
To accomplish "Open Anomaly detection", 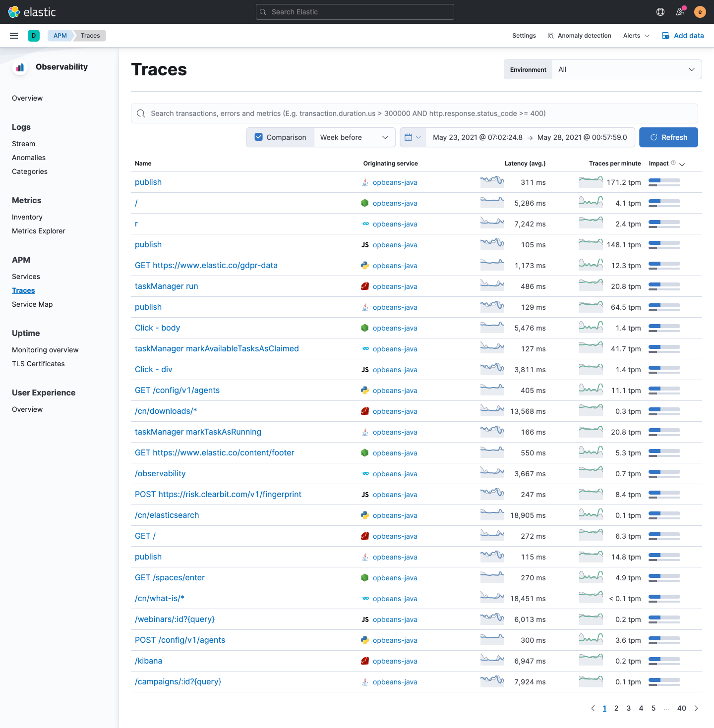I will click(579, 35).
